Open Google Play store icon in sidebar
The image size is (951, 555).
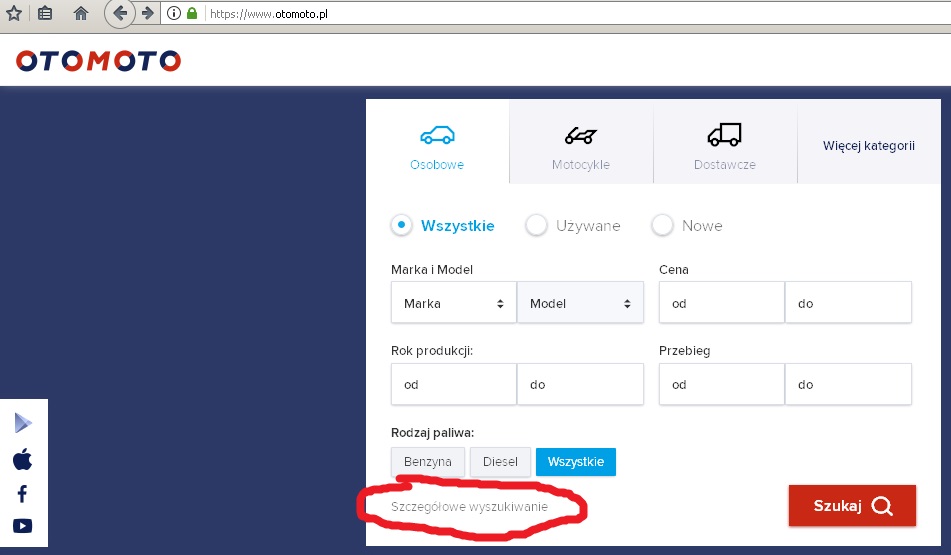pyautogui.click(x=22, y=423)
